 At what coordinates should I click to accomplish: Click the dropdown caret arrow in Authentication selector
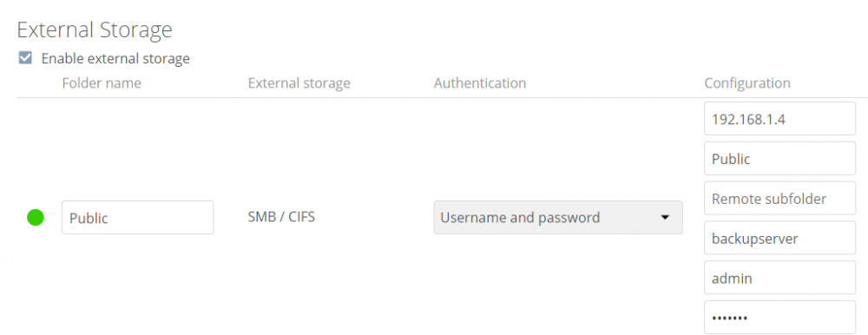point(666,217)
